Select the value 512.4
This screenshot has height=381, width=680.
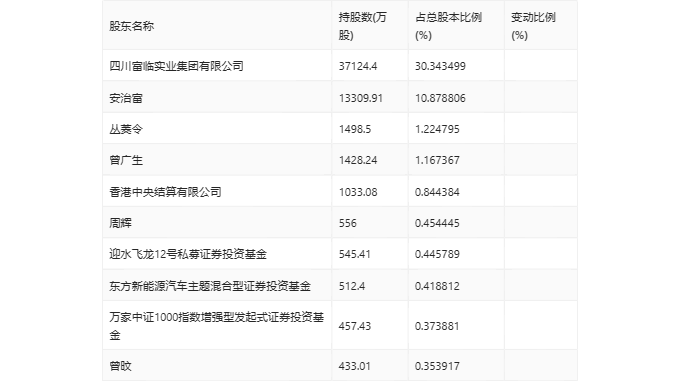(352, 286)
